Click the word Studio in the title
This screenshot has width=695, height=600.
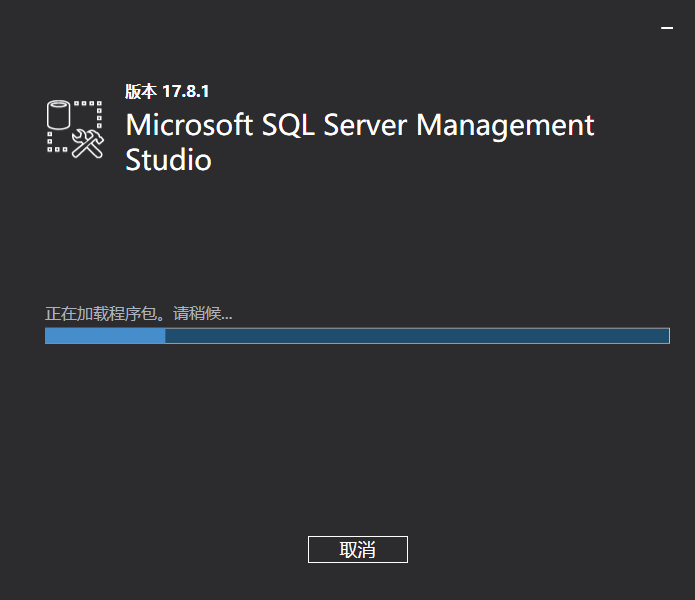(x=168, y=160)
